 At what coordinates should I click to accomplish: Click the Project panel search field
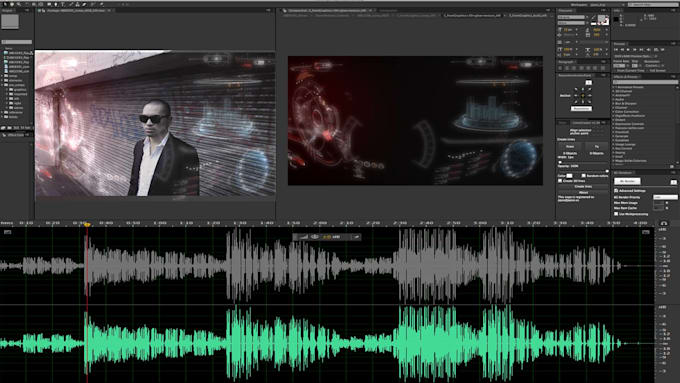pos(17,42)
